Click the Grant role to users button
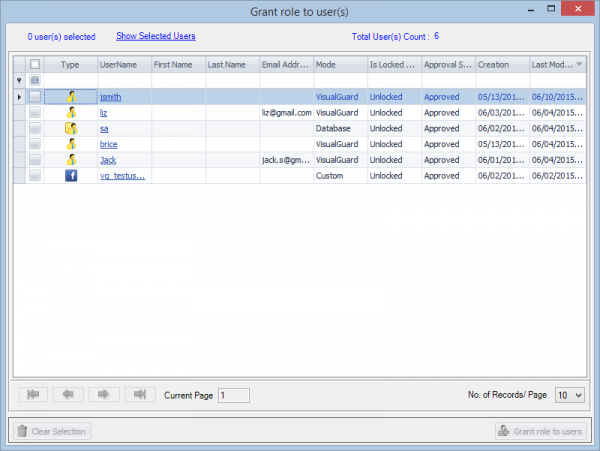The height and width of the screenshot is (451, 600). 541,431
